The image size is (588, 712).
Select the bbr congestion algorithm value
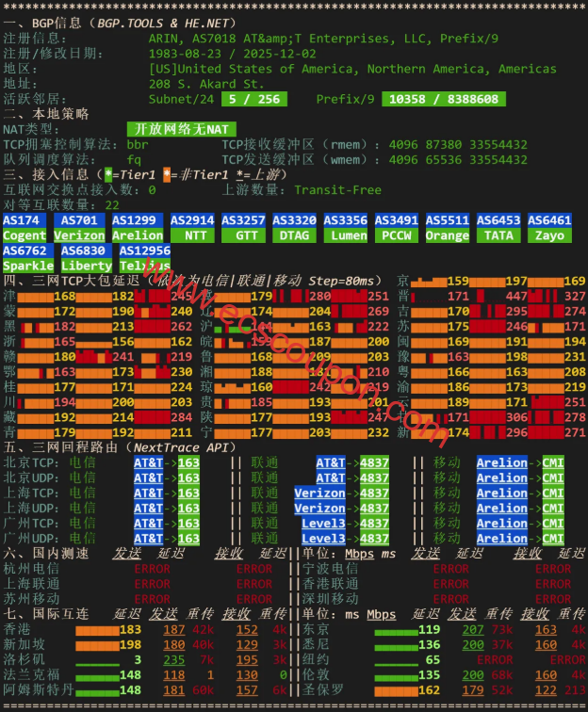(x=138, y=145)
